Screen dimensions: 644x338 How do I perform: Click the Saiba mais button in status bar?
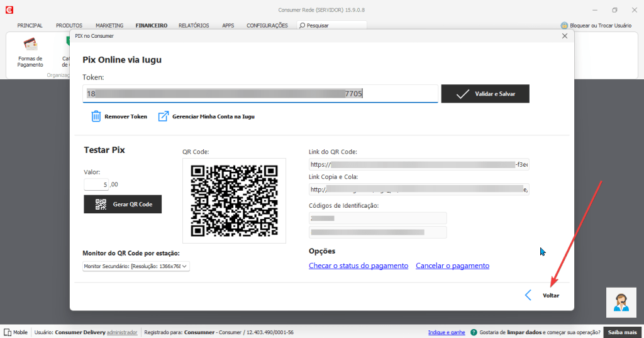pos(622,332)
